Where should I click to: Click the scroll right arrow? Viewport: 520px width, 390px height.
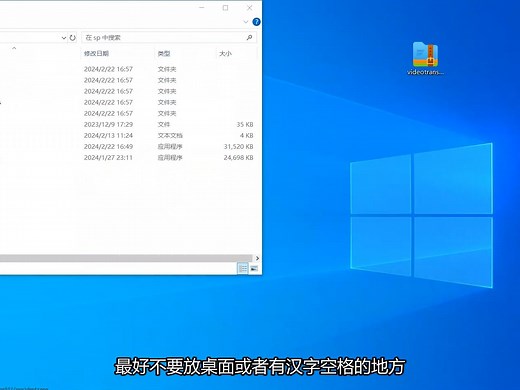tap(257, 258)
